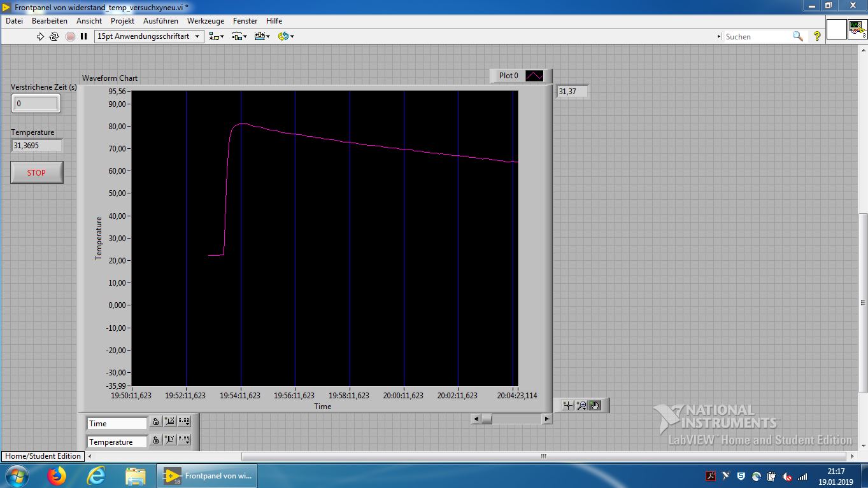The height and width of the screenshot is (488, 868).
Task: Open the Distribute Objects dropdown
Action: tap(239, 36)
